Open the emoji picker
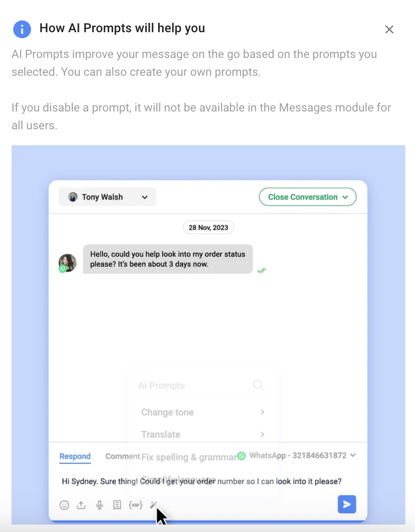 (64, 505)
